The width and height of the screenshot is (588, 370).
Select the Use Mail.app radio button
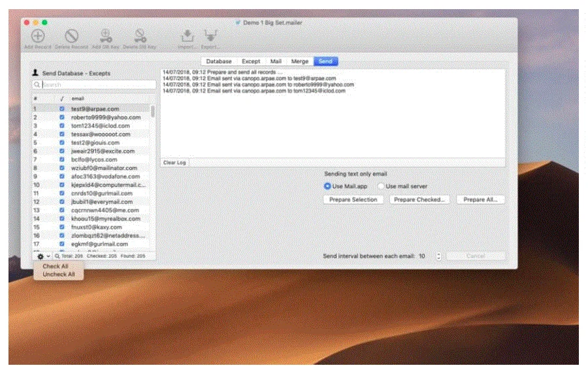click(327, 186)
